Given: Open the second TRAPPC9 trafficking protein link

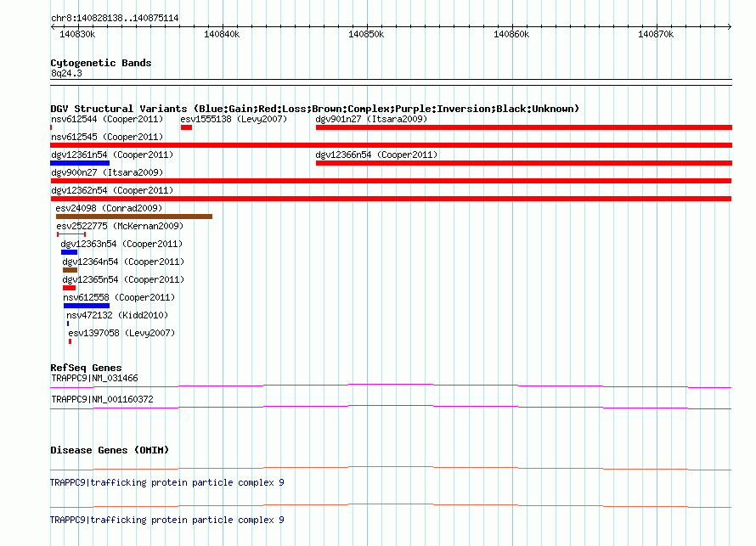Looking at the screenshot, I should pos(167,520).
